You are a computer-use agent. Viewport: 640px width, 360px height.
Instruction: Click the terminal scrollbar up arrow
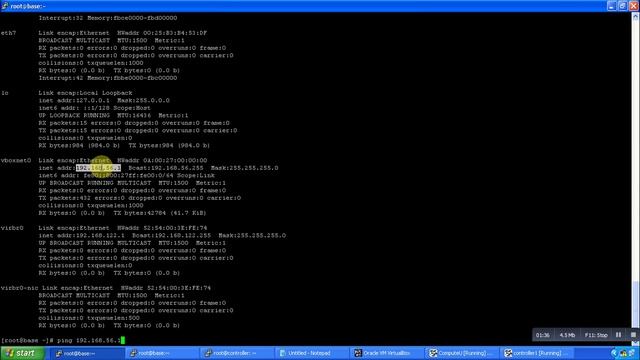(x=636, y=17)
